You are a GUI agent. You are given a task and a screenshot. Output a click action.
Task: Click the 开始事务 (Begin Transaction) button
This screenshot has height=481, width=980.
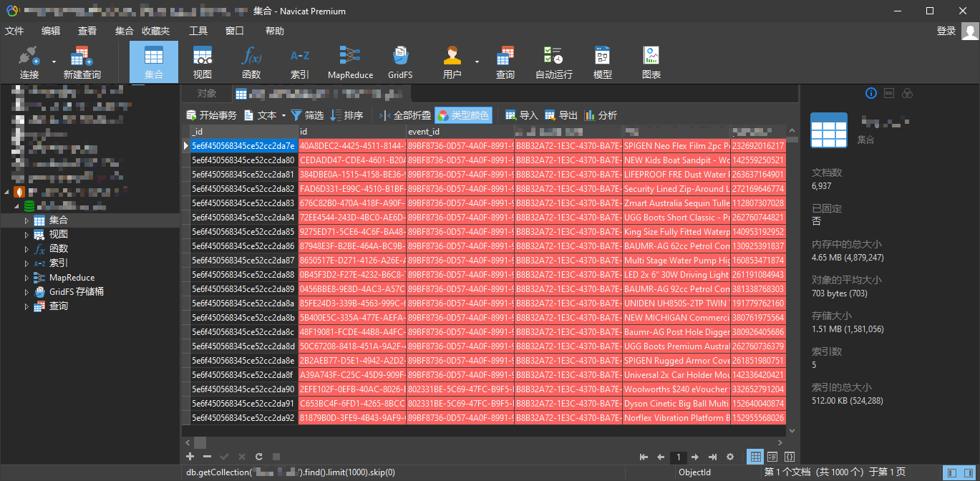pyautogui.click(x=211, y=115)
